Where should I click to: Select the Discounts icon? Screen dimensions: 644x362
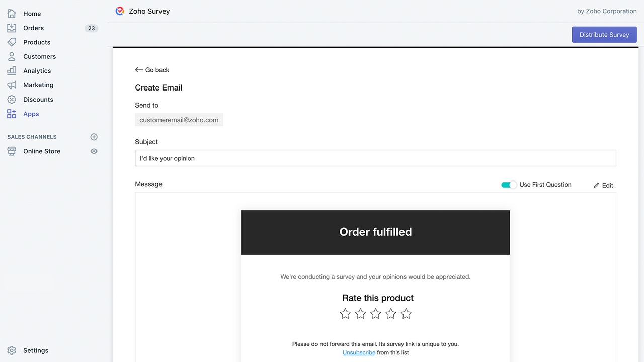[x=11, y=99]
